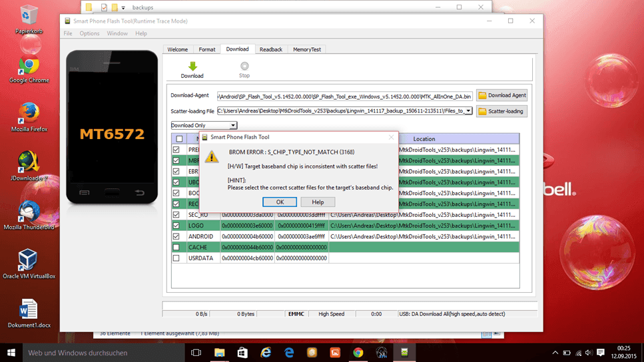644x362 pixels.
Task: Open Dokument1.docx desktop file
Action: pyautogui.click(x=29, y=313)
